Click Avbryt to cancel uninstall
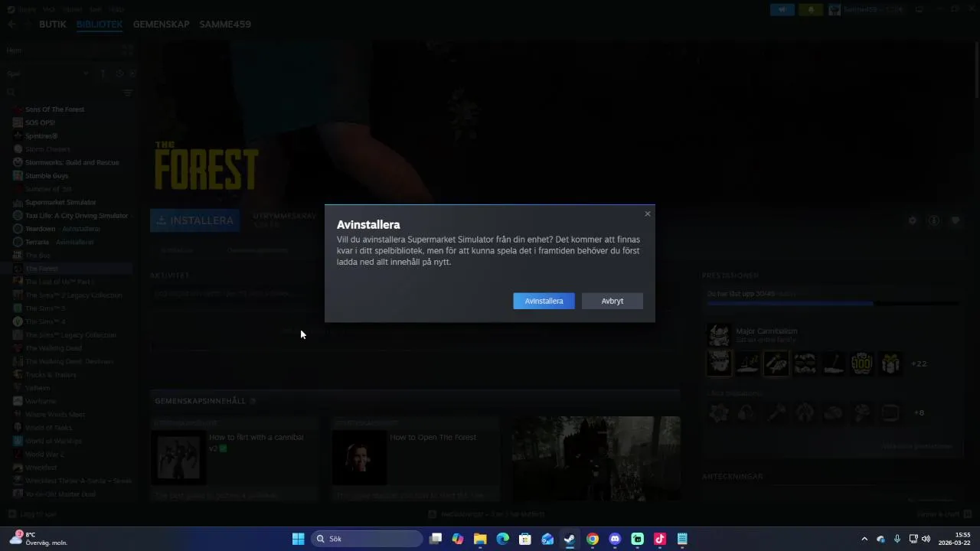980x551 pixels. point(612,301)
